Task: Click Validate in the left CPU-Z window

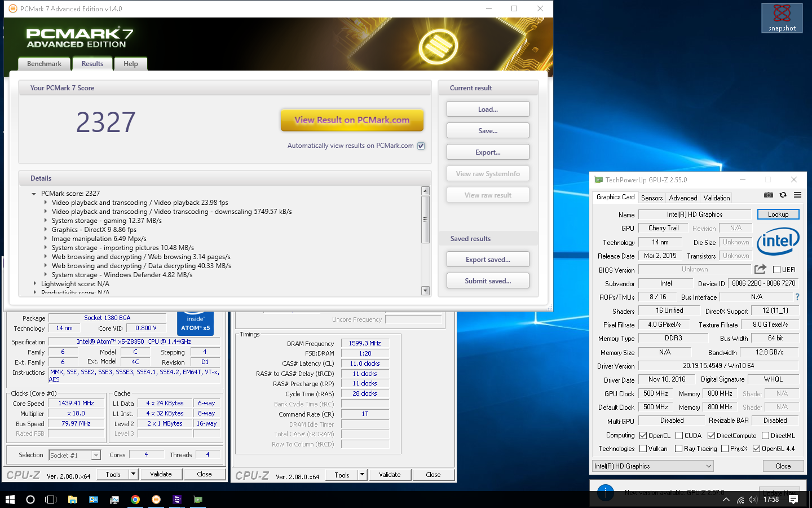Action: [161, 474]
